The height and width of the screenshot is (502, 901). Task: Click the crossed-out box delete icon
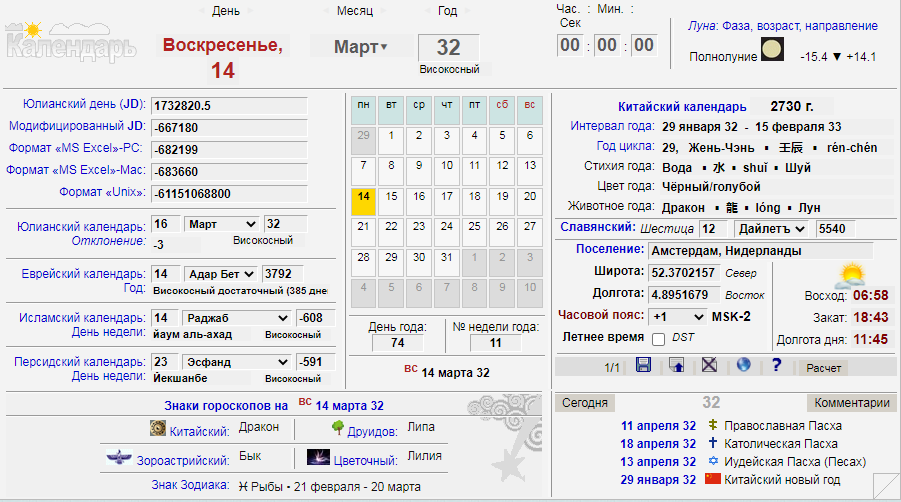(x=710, y=365)
